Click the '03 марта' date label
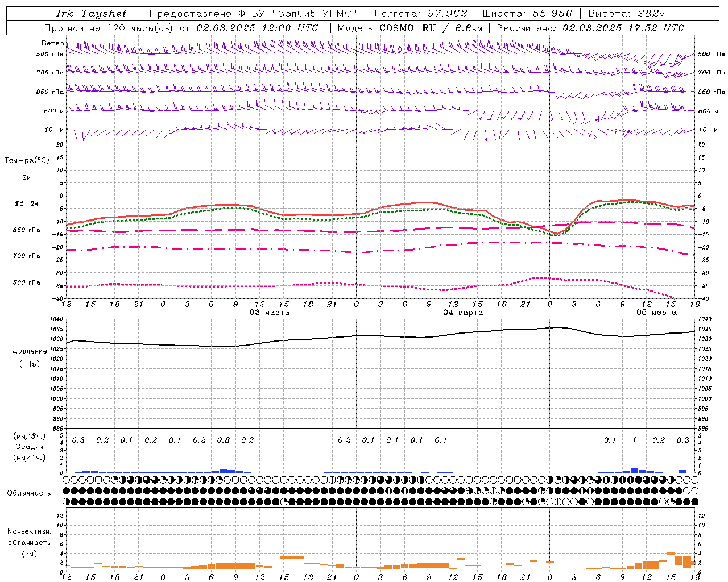The image size is (728, 582). coord(270,313)
